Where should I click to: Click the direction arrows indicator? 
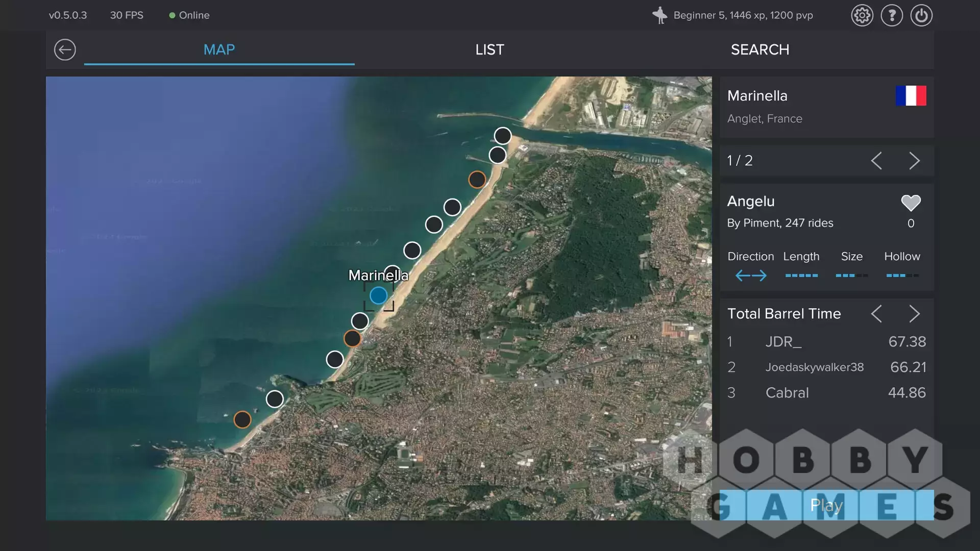750,275
